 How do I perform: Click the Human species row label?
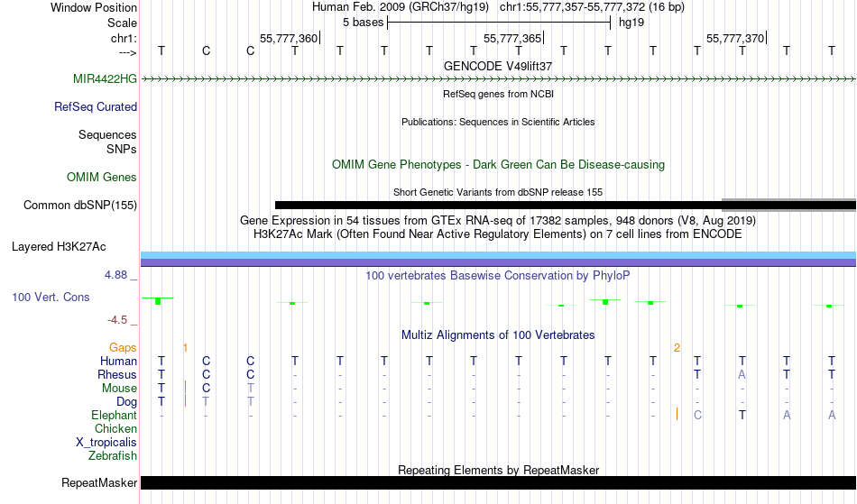[x=118, y=361]
